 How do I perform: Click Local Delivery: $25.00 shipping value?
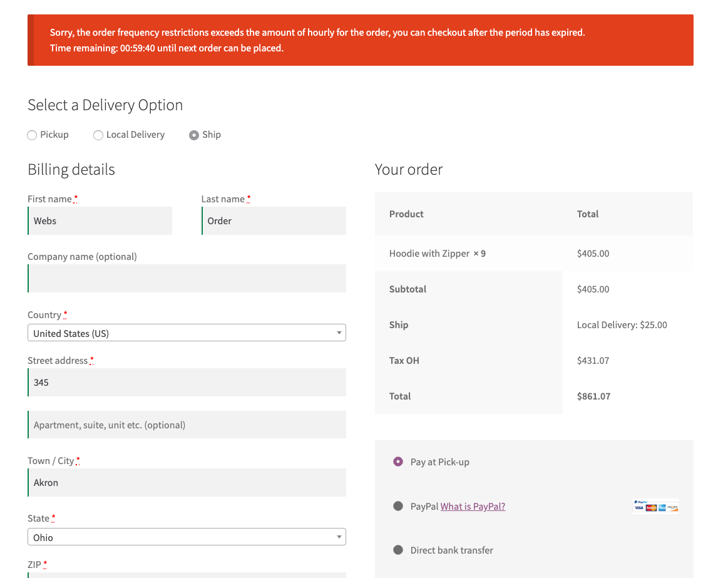coord(622,325)
